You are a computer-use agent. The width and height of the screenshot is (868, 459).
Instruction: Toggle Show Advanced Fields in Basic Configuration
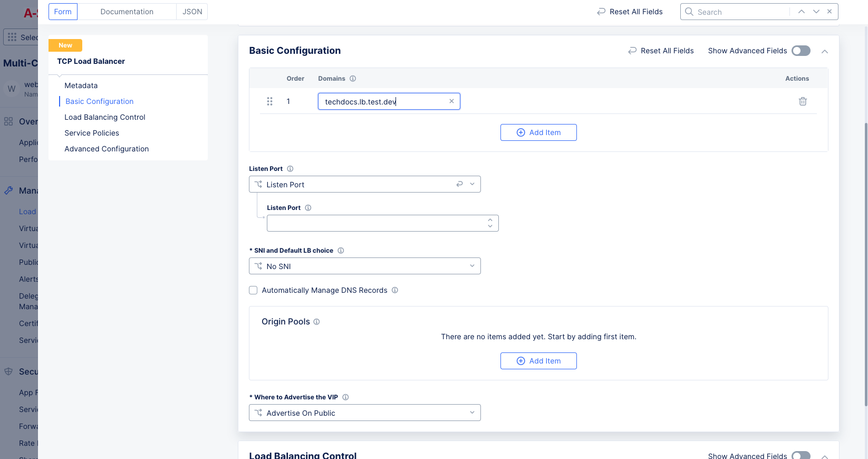[x=801, y=51]
